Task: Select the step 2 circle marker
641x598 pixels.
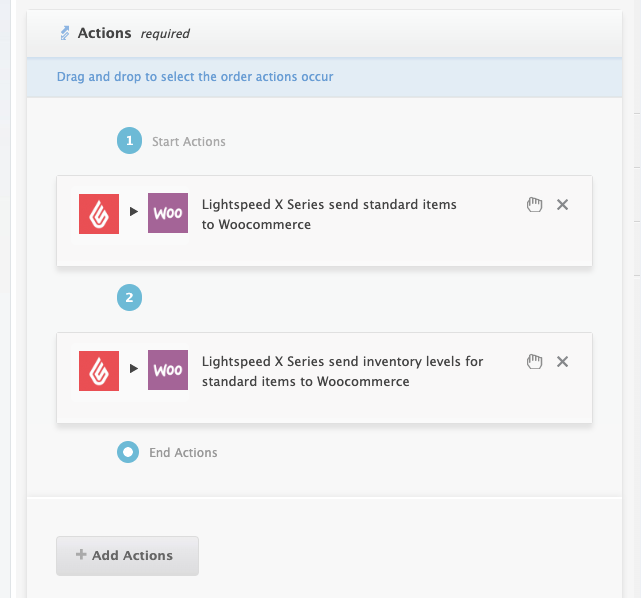Action: pos(129,297)
